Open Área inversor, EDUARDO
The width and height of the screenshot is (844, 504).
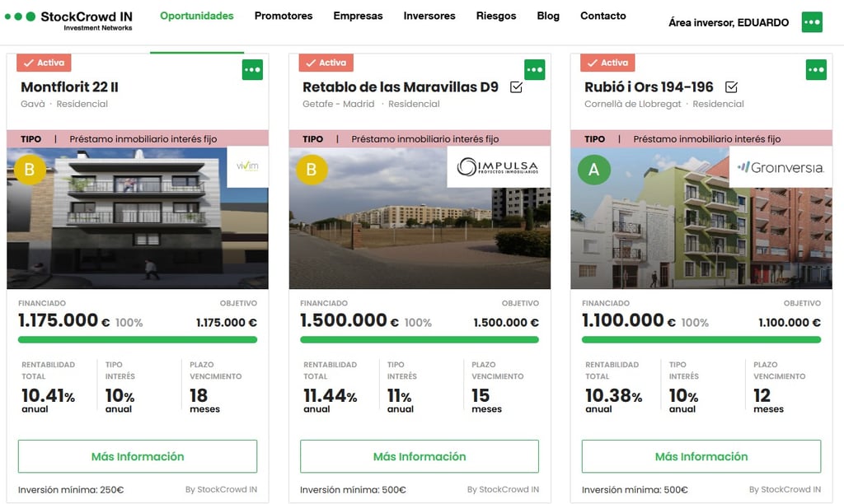point(729,22)
